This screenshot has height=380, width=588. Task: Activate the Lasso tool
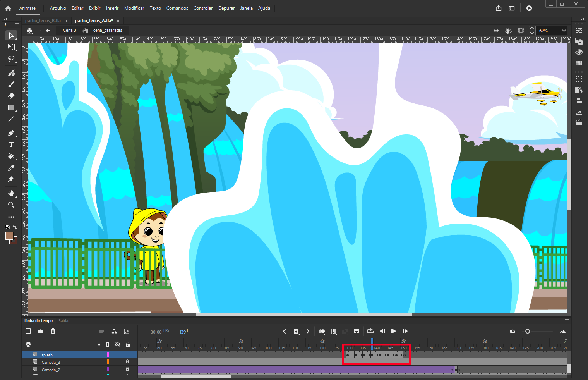pyautogui.click(x=11, y=59)
